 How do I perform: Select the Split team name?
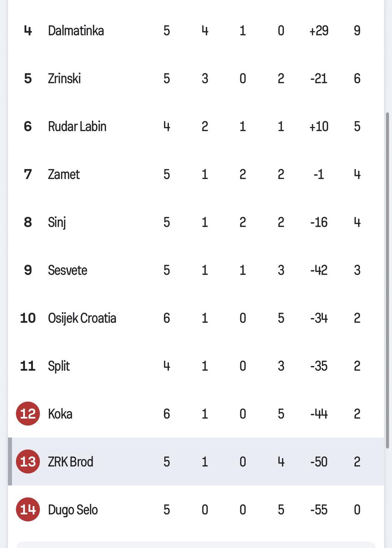59,366
